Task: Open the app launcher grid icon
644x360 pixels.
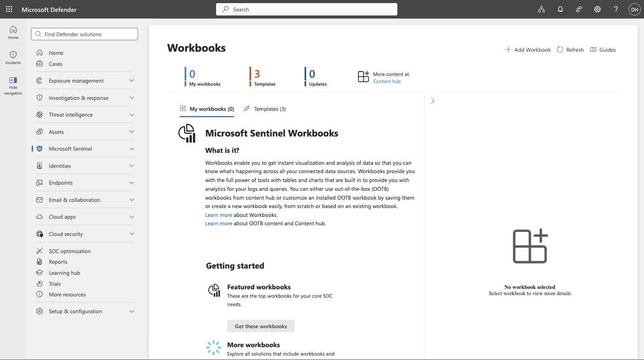Action: pyautogui.click(x=9, y=9)
